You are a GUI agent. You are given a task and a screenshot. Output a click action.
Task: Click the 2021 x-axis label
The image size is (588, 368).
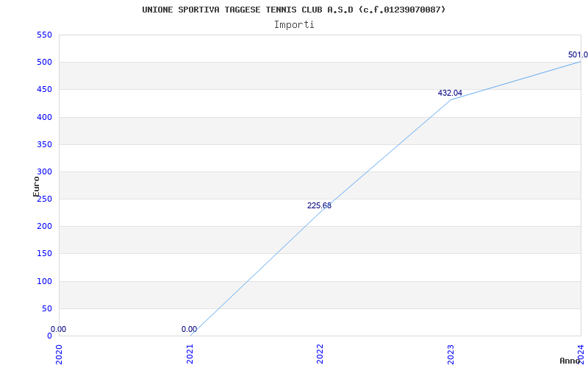190,354
